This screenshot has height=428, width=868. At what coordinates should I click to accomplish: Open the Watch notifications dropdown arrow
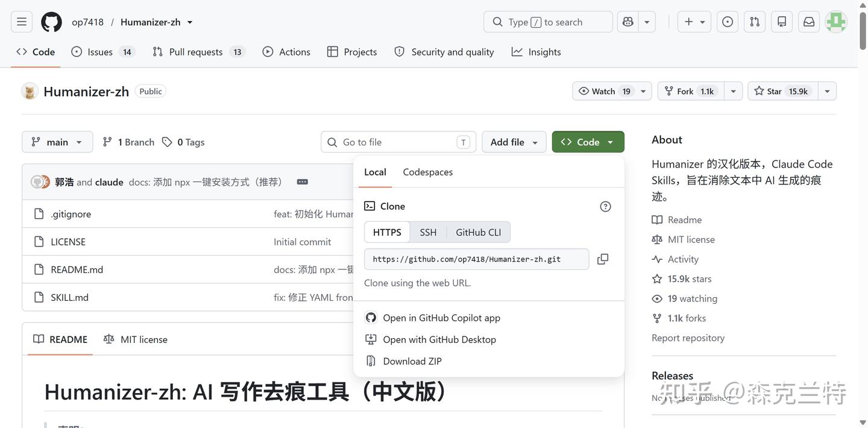pyautogui.click(x=643, y=91)
